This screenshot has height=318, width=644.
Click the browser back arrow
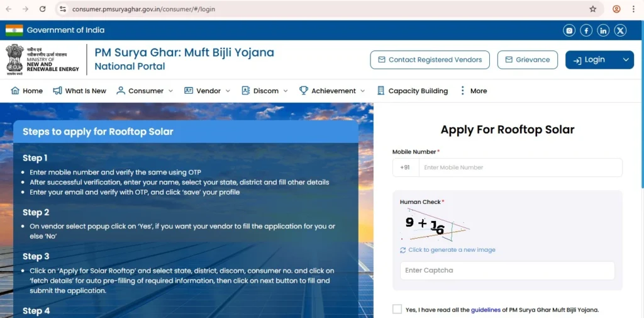click(x=8, y=9)
